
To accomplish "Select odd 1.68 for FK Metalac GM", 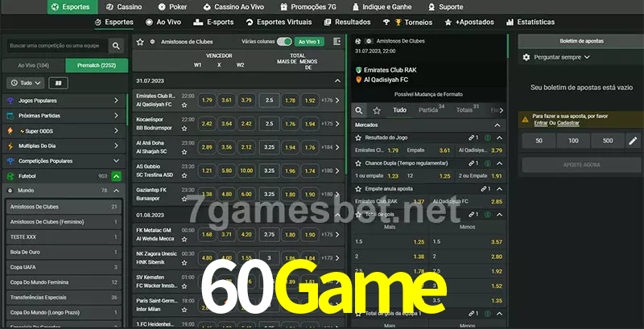I will point(207,235).
